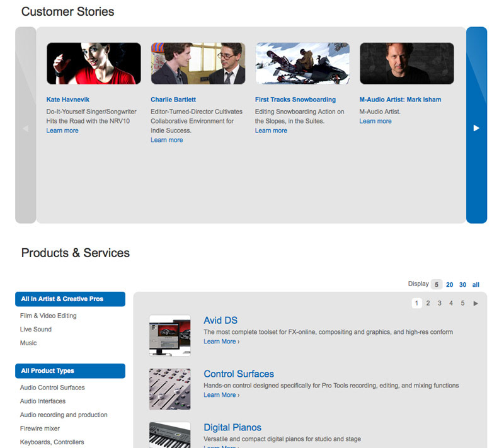The image size is (504, 448).
Task: Open First Tracks Snowboarding title link
Action: pos(295,100)
